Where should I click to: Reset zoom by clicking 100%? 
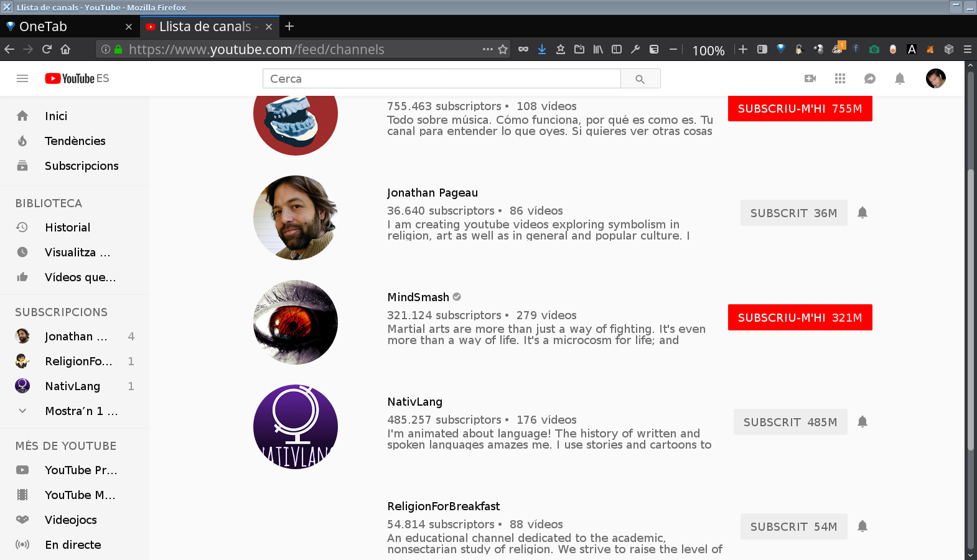coord(708,50)
